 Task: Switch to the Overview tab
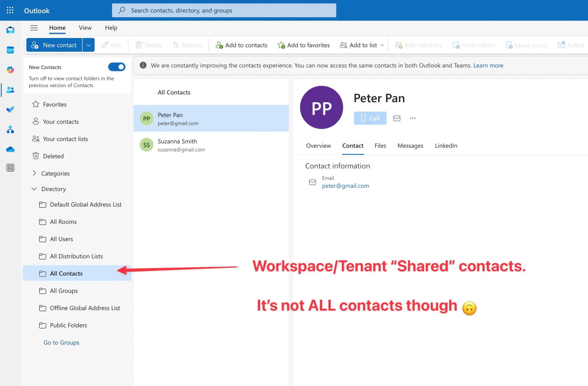[x=318, y=146]
